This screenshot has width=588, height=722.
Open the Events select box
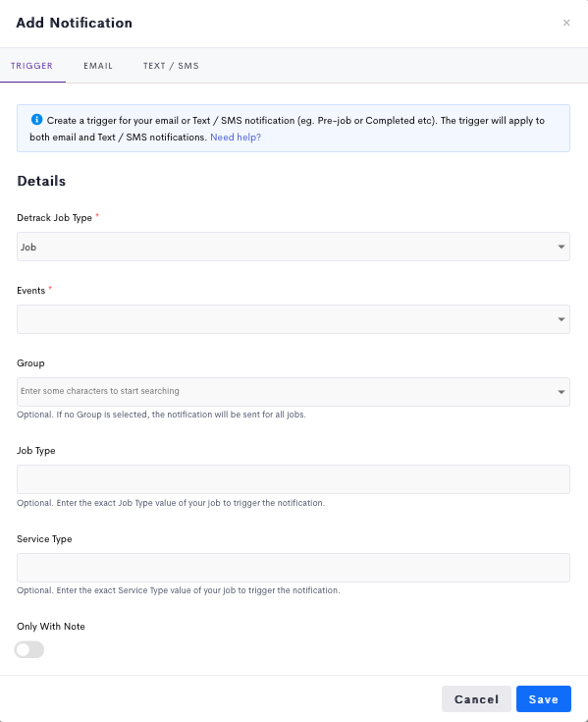tap(294, 319)
